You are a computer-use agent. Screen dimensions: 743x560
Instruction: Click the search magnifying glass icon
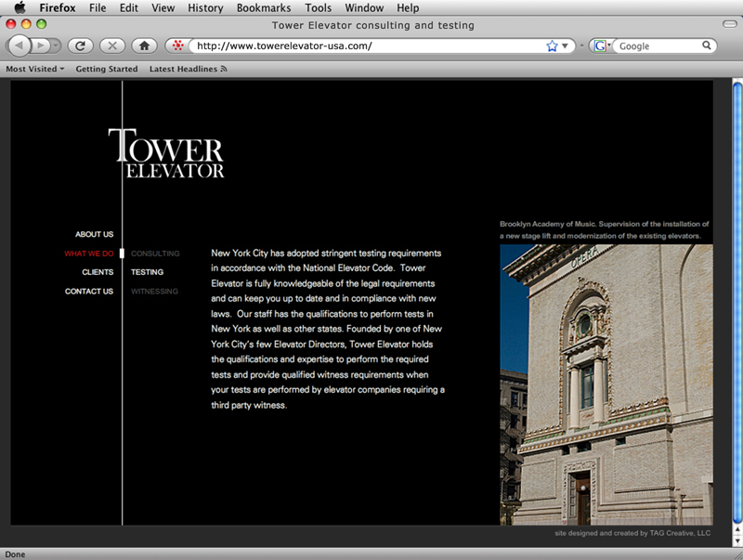tap(707, 46)
